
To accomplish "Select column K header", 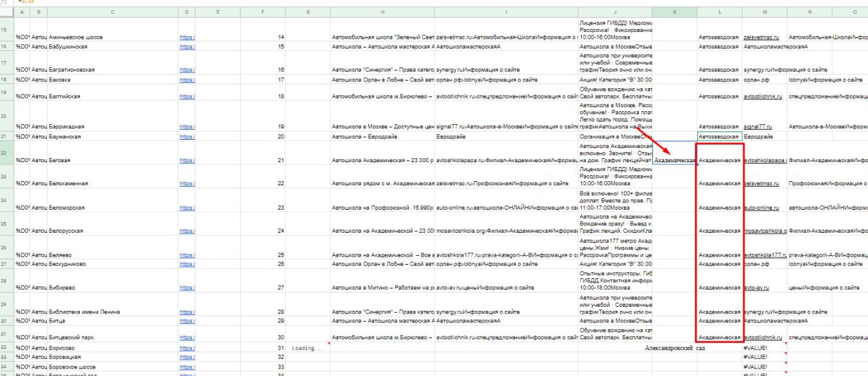I will pyautogui.click(x=674, y=12).
